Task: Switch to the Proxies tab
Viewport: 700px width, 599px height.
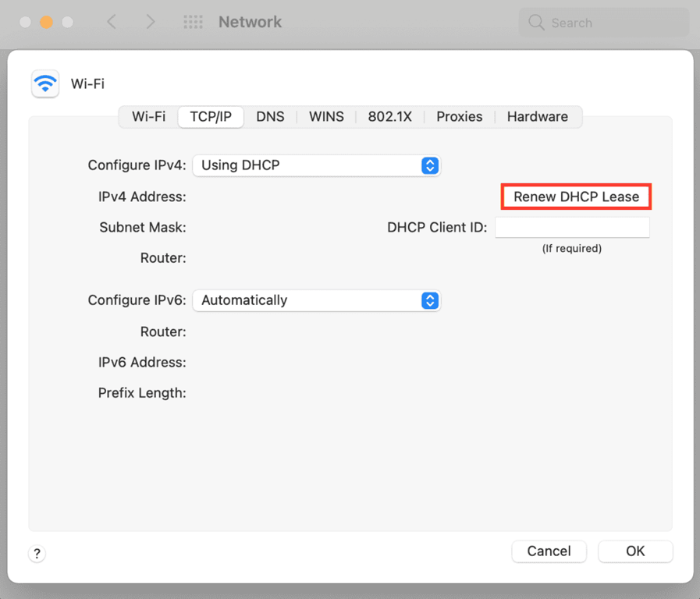Action: coord(459,116)
